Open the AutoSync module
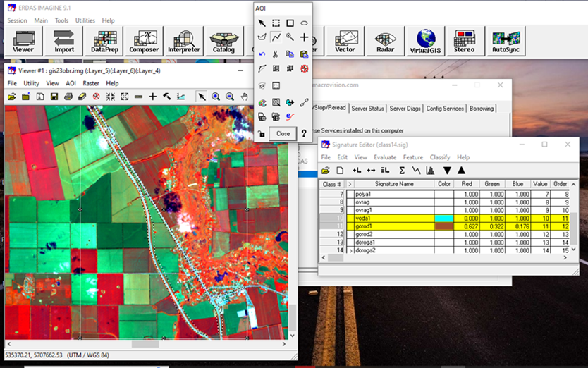The image size is (588, 368). pos(506,42)
